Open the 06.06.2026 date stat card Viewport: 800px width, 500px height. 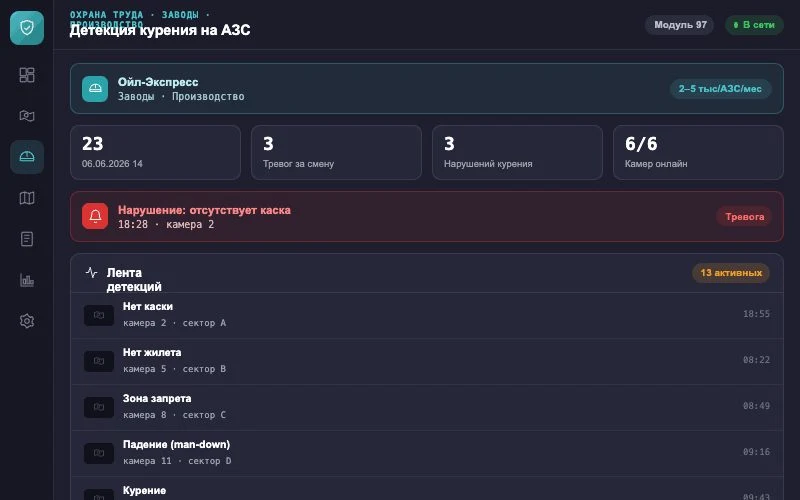click(155, 153)
